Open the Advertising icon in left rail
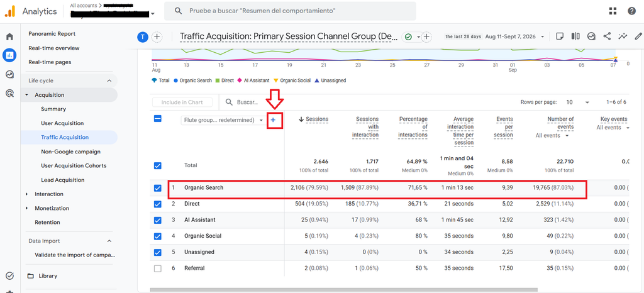 (x=9, y=93)
